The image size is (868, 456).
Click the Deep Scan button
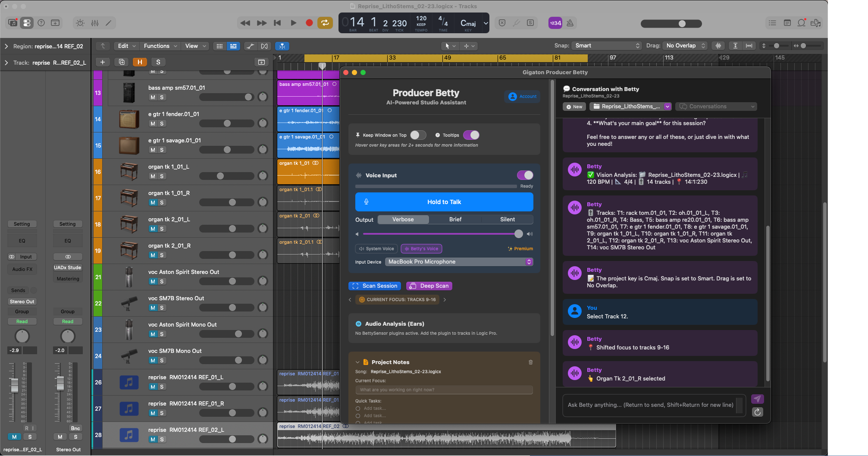point(429,286)
